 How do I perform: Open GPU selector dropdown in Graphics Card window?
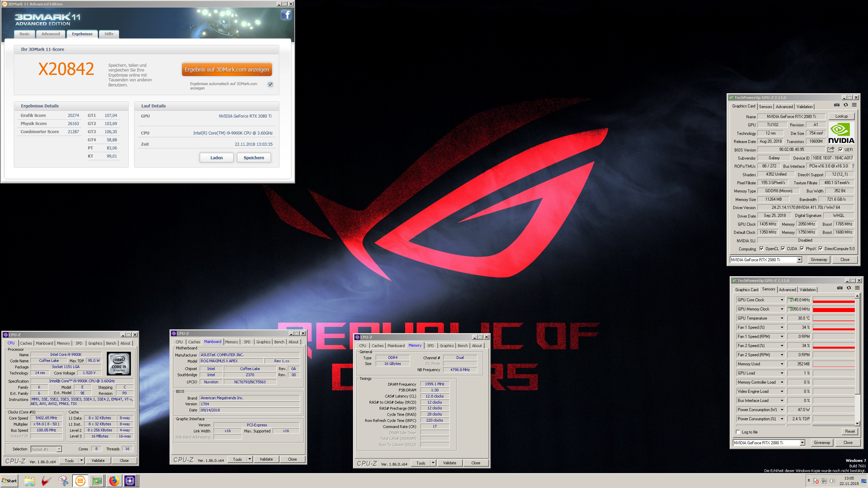[x=799, y=260]
